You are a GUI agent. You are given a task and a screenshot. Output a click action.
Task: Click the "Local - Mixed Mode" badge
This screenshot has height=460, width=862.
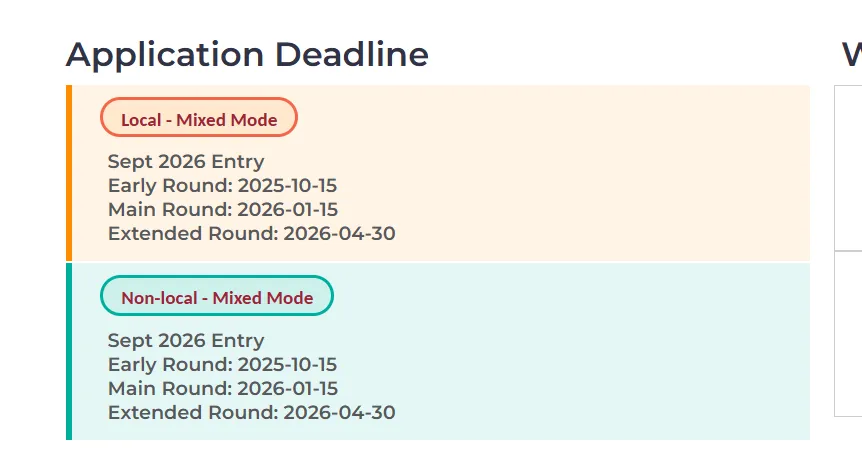[199, 119]
